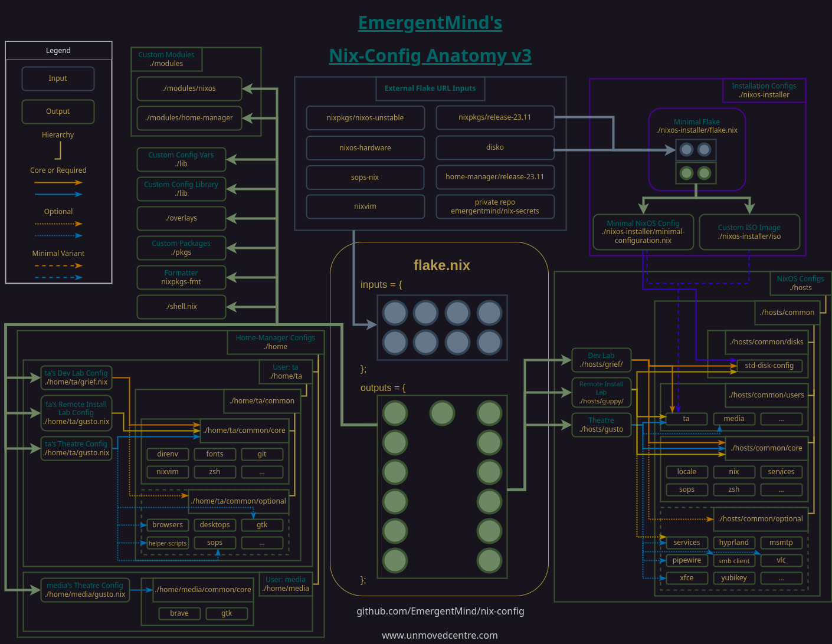
Task: Click the nixpkgs/release-23.11 input
Action: coord(495,117)
